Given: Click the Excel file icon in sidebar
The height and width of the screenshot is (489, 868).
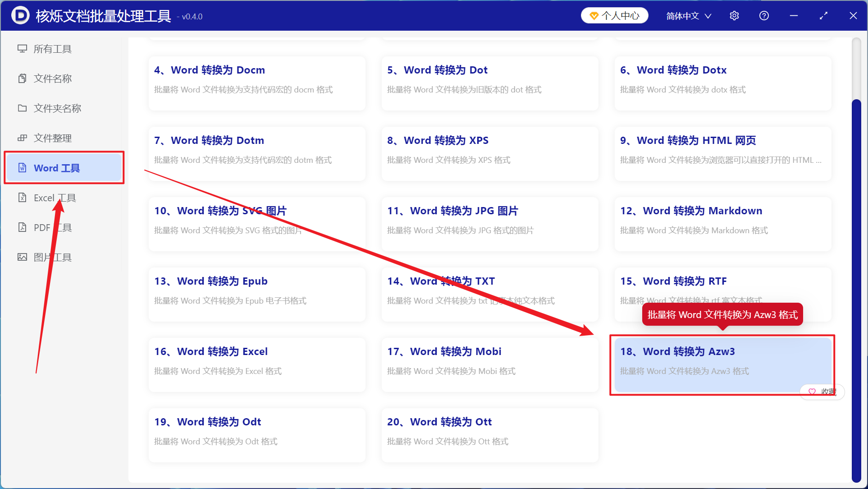Looking at the screenshot, I should click(22, 198).
